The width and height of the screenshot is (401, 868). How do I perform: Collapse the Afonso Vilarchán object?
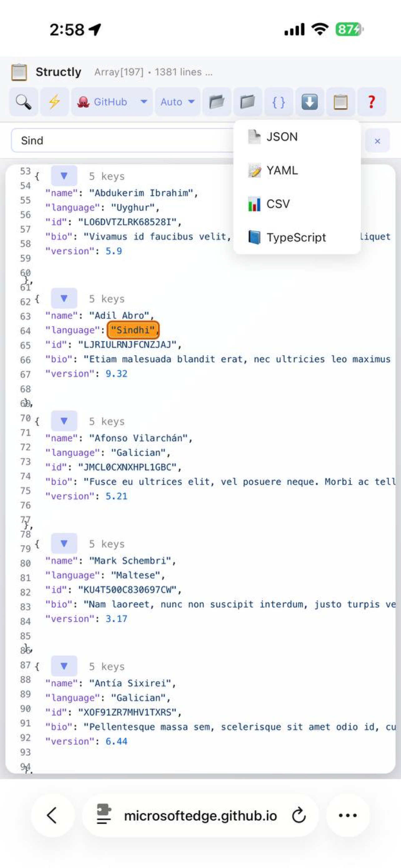click(x=64, y=421)
